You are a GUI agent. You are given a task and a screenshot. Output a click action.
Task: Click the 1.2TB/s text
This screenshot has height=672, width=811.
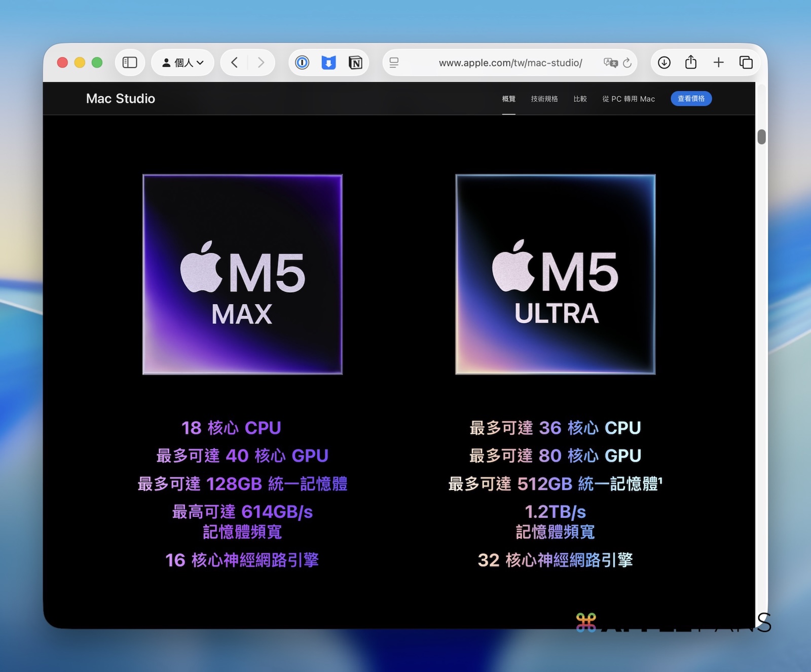(556, 512)
